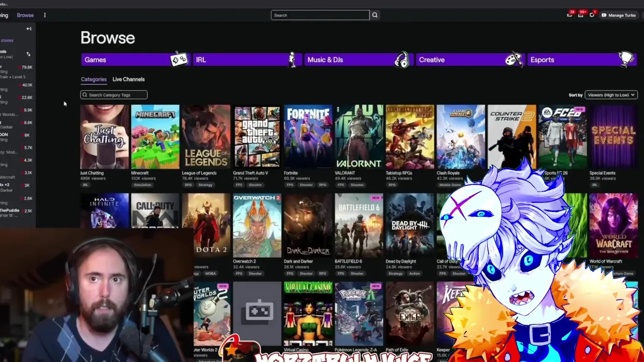
Task: Open the League of Legends cover
Action: coord(206,137)
